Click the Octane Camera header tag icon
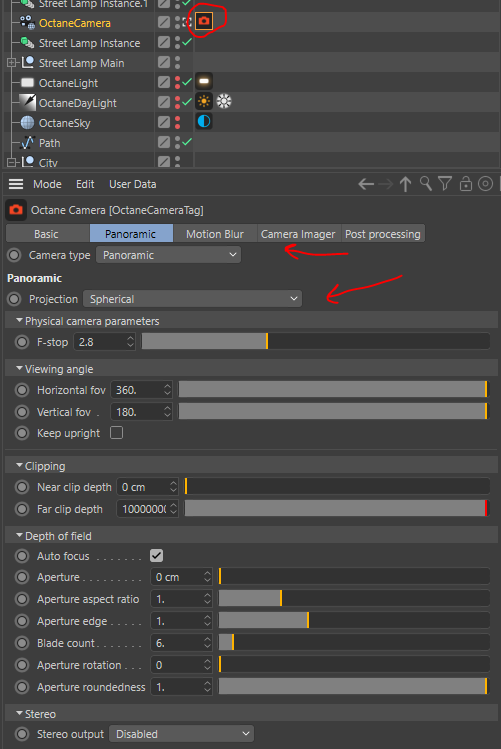Viewport: 501px width, 749px height. [16, 210]
